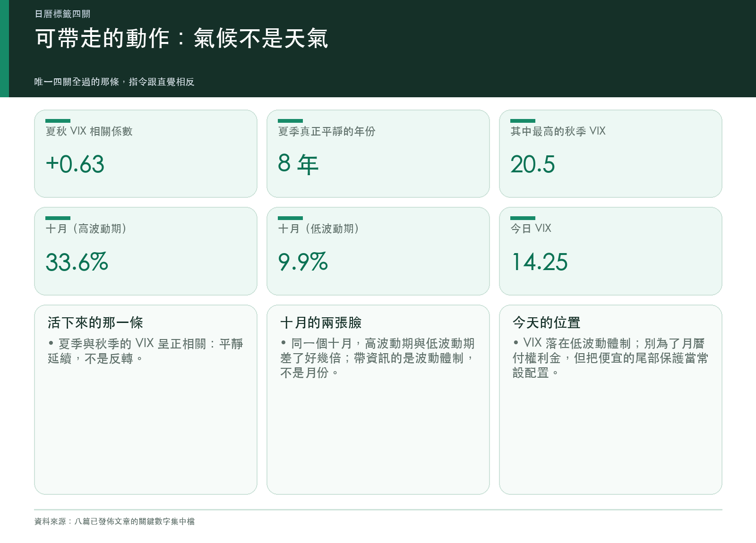Click the footer source line 資料來源：八篇已發佈文章的關鍵數字集中檔
Screen dimensions: 756x543
pos(114,521)
